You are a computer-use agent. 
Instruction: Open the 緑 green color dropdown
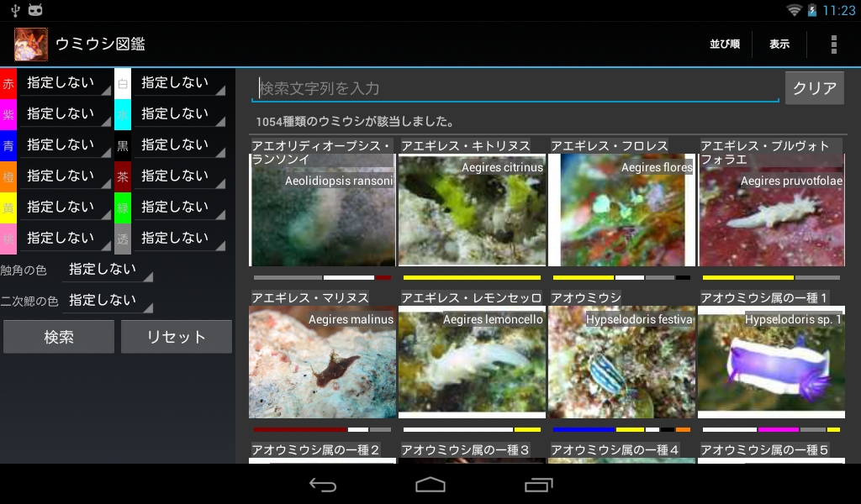[180, 207]
